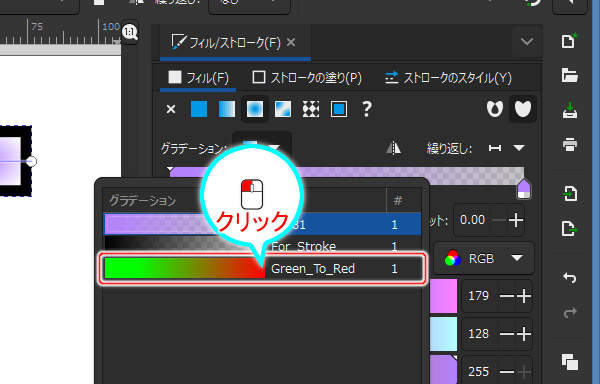Click the 1:1 zoom button
600x384 pixels.
tap(130, 32)
